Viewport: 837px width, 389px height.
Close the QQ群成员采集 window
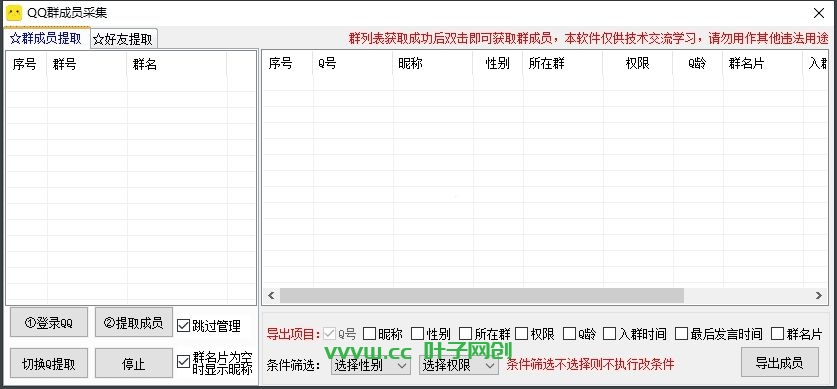pyautogui.click(x=818, y=13)
